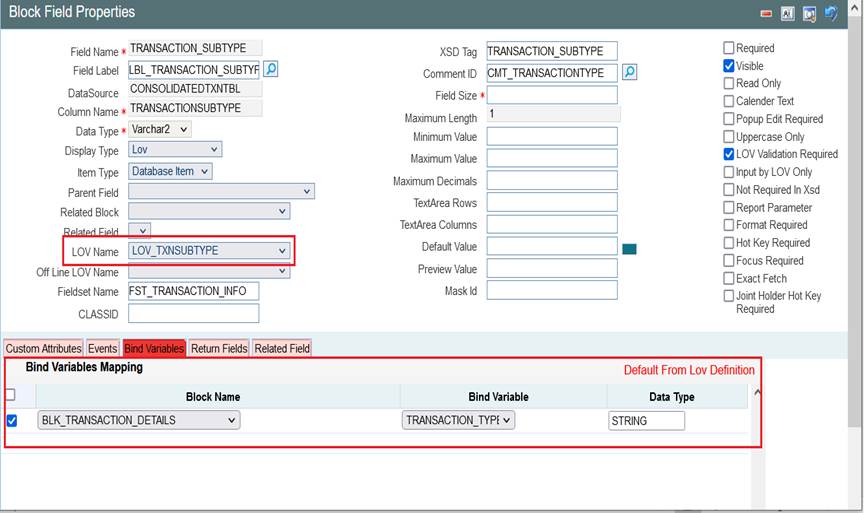The width and height of the screenshot is (864, 513).
Task: Open the Data Type Varchar2 dropdown
Action: point(160,129)
